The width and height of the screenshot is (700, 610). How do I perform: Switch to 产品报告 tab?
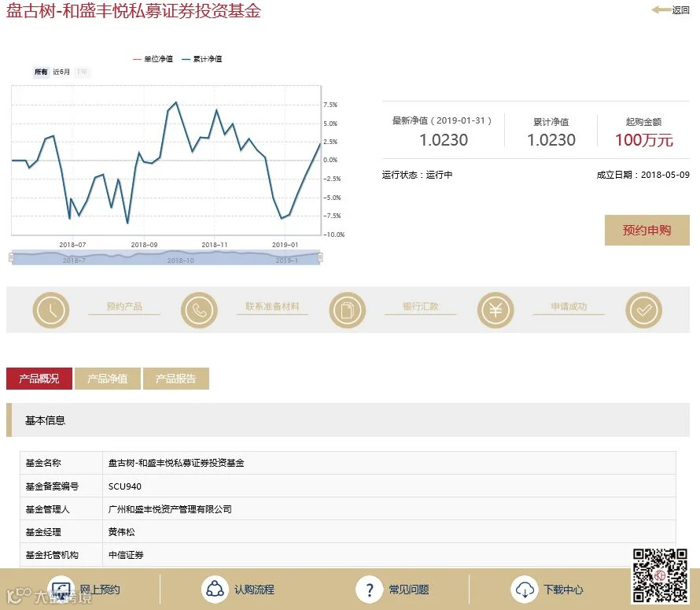(176, 379)
